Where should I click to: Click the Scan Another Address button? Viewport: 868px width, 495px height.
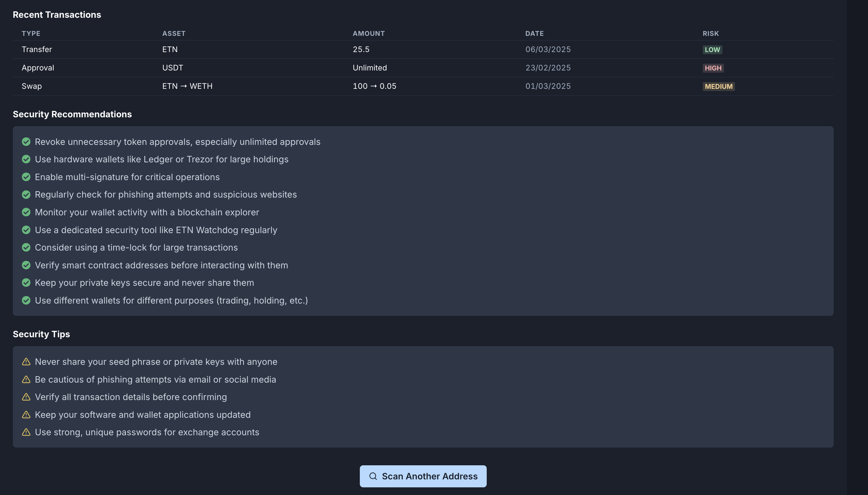(x=423, y=476)
